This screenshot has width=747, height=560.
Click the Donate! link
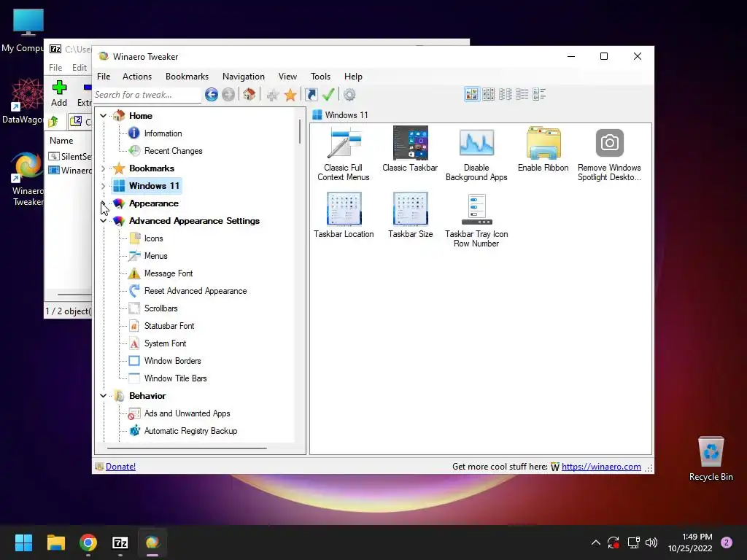click(120, 467)
